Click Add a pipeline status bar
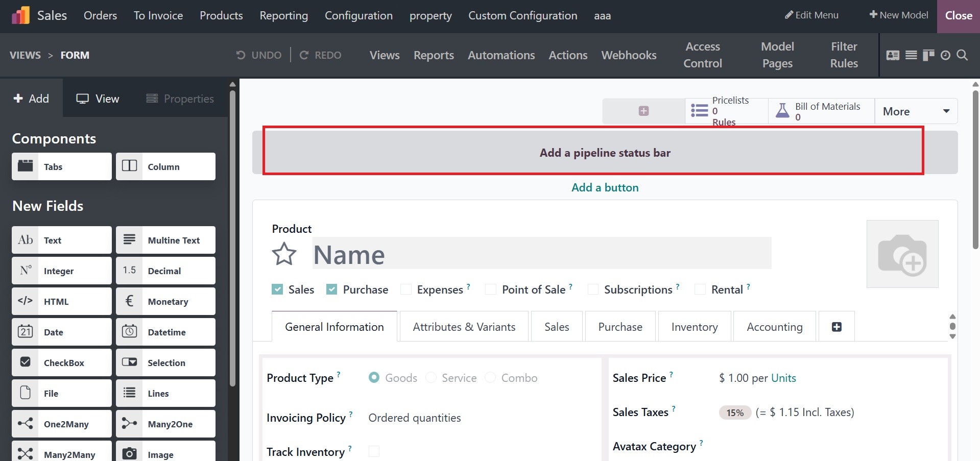 (x=605, y=153)
